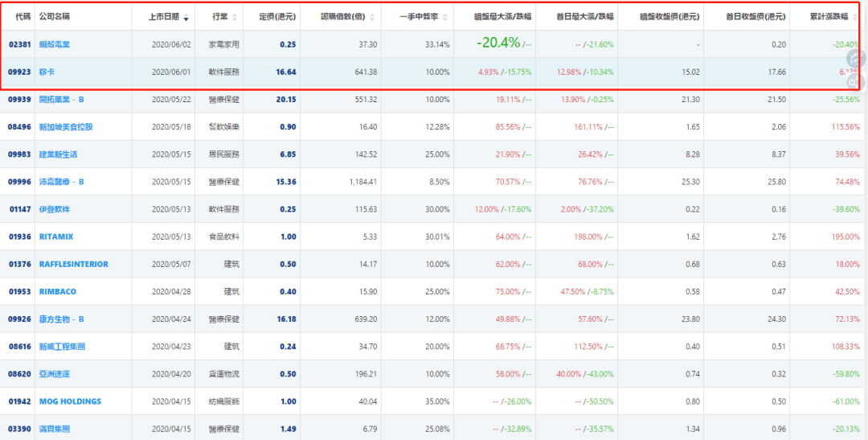Click stock code 08616
The height and width of the screenshot is (440, 868).
point(19,347)
